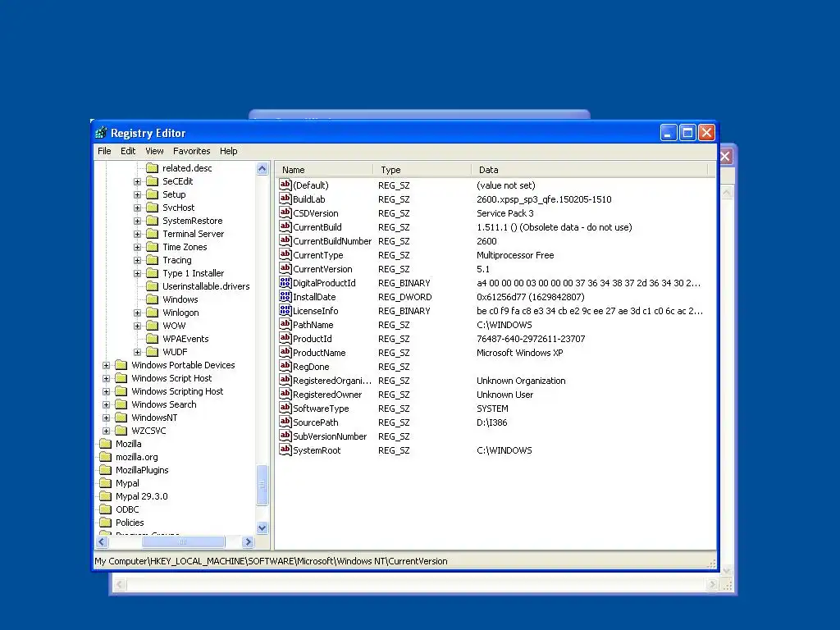Image resolution: width=840 pixels, height=630 pixels.
Task: Click the WPAEvents folder icon
Action: tap(153, 339)
